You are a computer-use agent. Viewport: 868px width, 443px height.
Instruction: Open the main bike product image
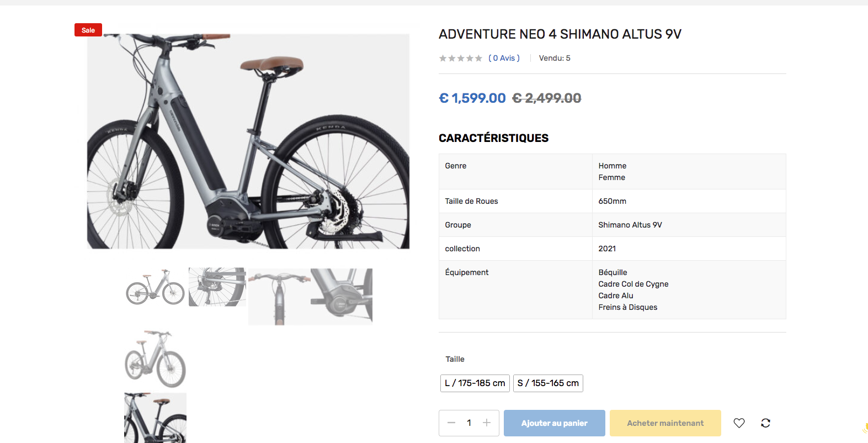[x=248, y=141]
